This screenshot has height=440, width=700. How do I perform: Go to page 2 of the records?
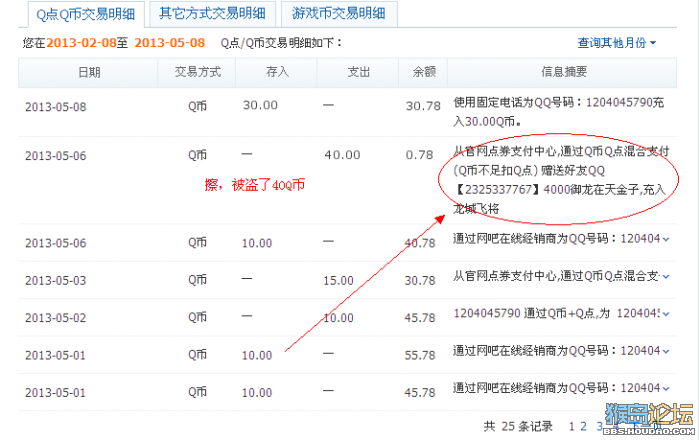point(583,426)
